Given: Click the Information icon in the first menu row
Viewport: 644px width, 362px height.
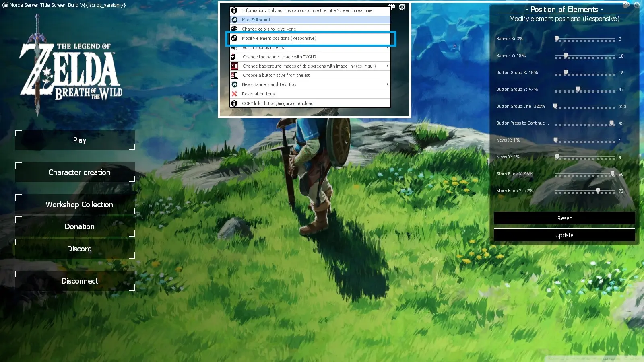Looking at the screenshot, I should (x=234, y=10).
